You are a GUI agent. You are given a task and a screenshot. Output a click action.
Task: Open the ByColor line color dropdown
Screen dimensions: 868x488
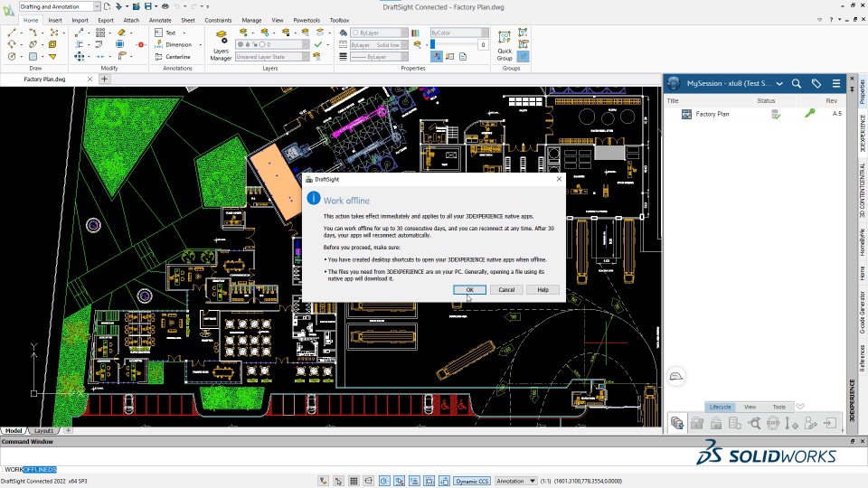[x=458, y=33]
